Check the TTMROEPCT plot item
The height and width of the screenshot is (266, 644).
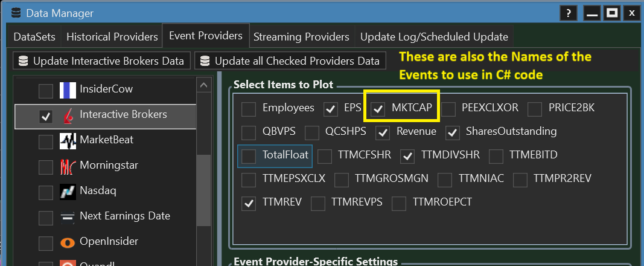point(399,204)
